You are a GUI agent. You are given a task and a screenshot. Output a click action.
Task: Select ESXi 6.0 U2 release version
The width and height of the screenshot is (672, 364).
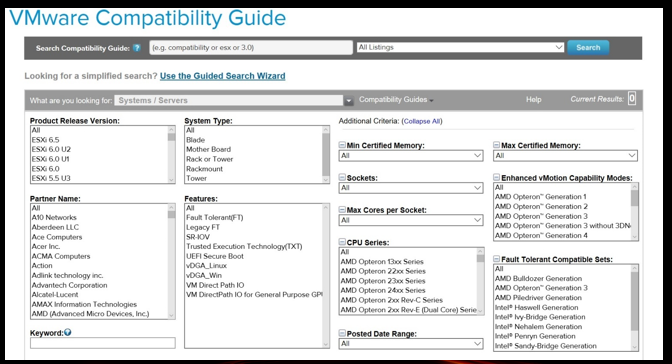click(x=51, y=149)
